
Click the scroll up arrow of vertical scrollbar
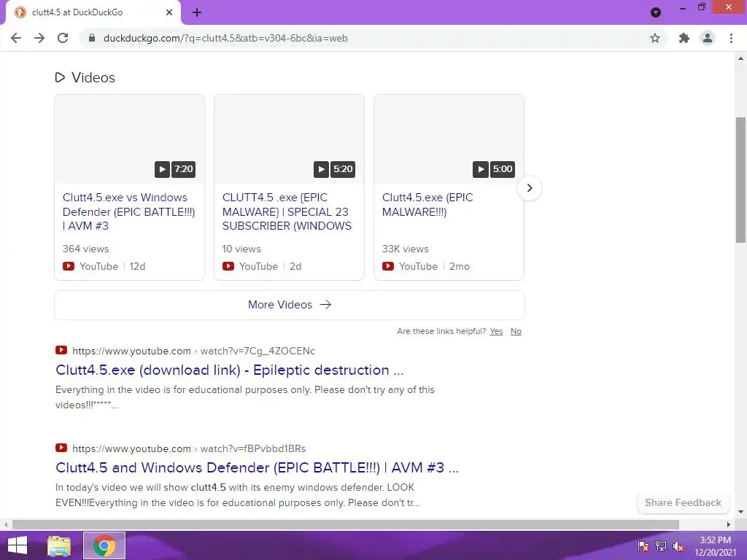[x=741, y=58]
